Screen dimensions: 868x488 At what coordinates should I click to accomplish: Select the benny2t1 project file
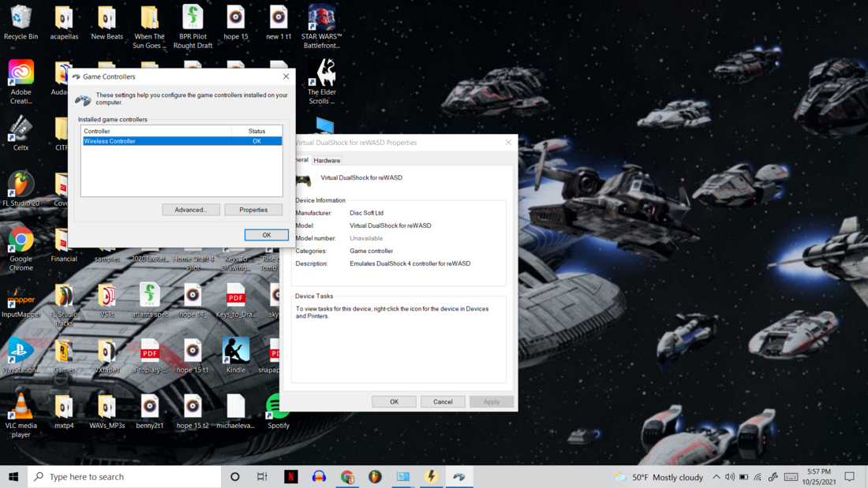point(149,411)
